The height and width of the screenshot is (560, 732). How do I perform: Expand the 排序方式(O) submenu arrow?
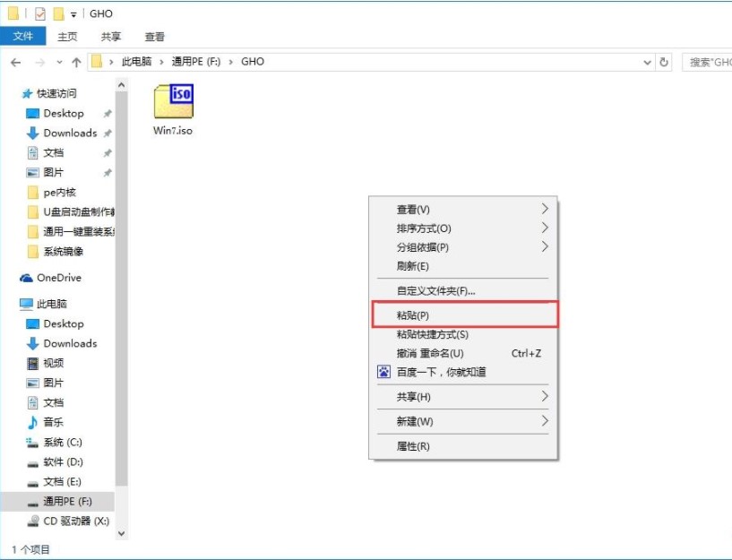545,228
